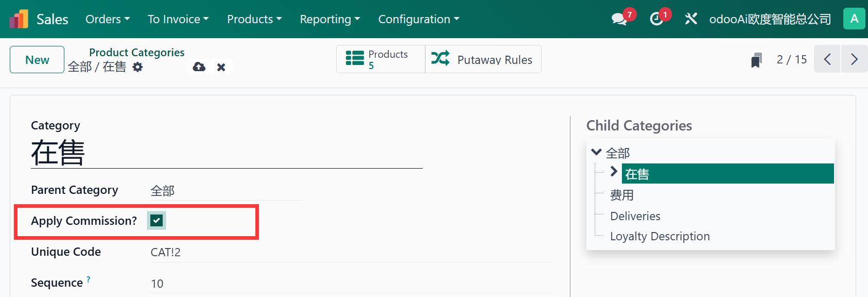The image size is (868, 297).
Task: Open the Orders dropdown menu
Action: coord(108,19)
